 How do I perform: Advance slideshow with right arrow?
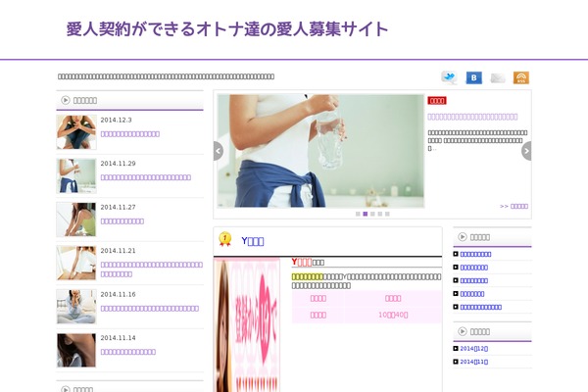click(526, 151)
